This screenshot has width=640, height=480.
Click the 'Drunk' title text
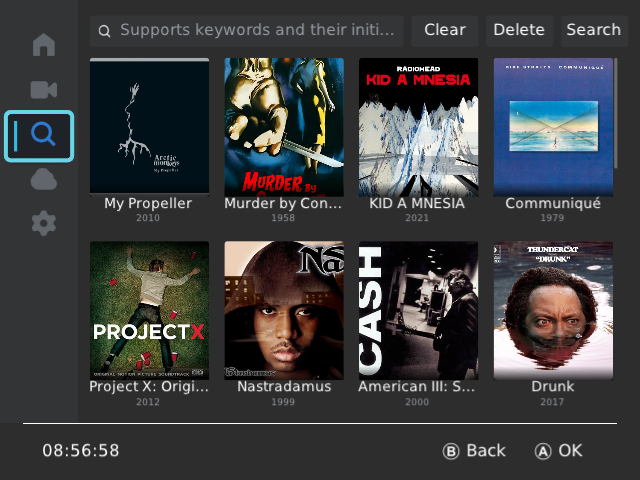click(x=553, y=387)
